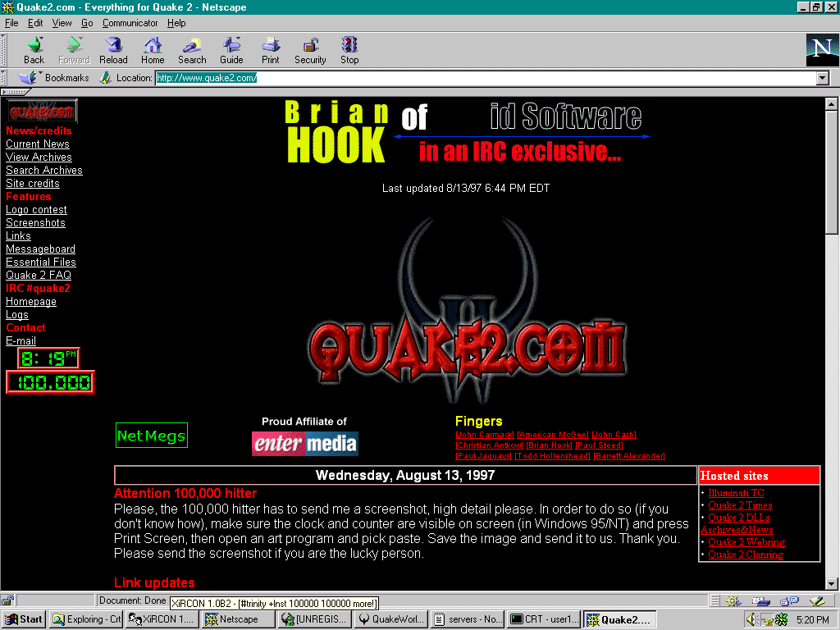Click the page location icon beside Location
840x630 pixels.
[x=106, y=78]
